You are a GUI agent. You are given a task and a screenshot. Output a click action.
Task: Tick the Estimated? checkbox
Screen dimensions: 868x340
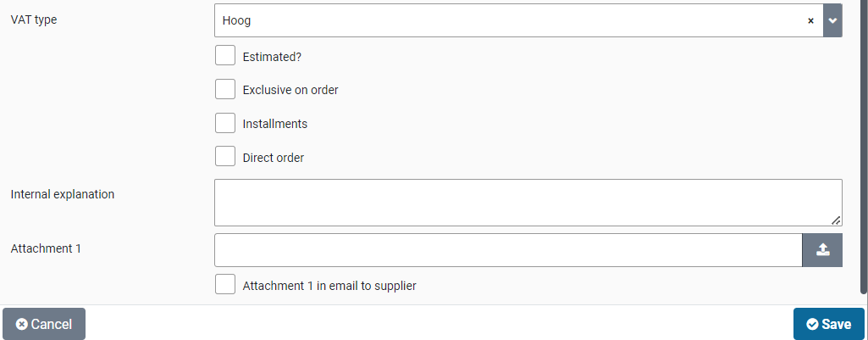point(225,56)
